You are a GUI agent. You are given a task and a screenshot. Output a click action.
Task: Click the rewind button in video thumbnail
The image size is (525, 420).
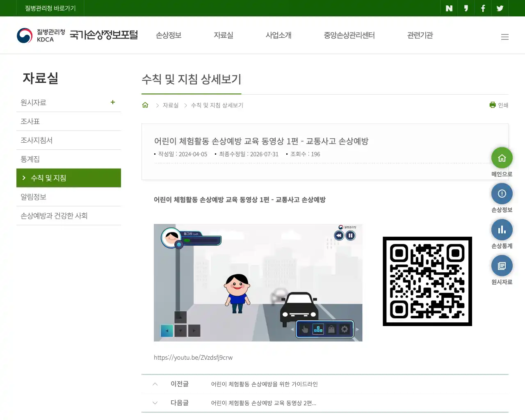pyautogui.click(x=339, y=235)
